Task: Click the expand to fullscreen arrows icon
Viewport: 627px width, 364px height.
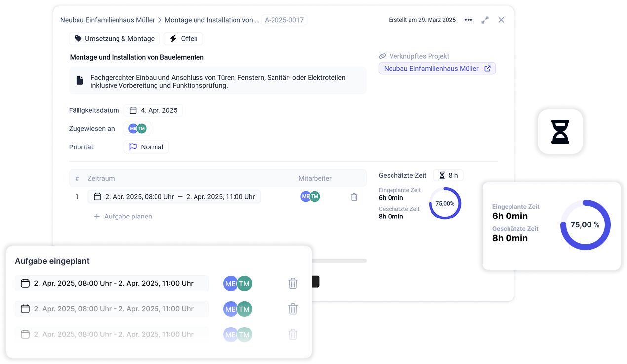Action: [485, 20]
